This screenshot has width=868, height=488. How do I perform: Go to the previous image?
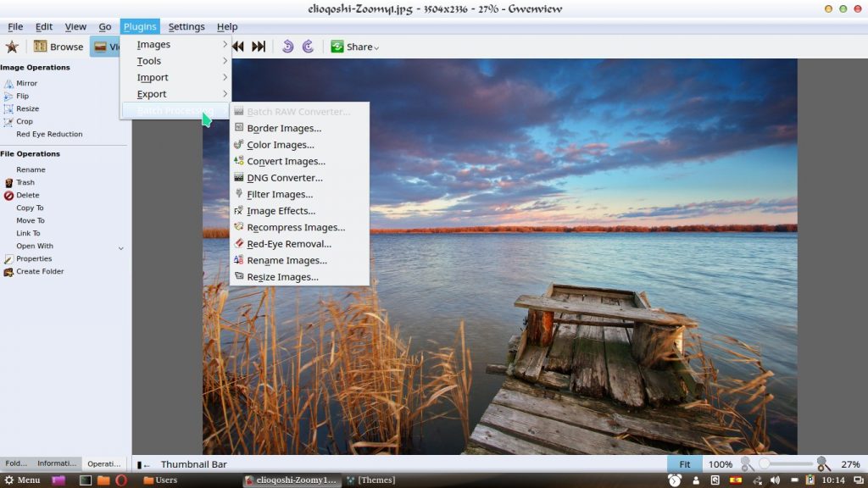click(x=238, y=47)
